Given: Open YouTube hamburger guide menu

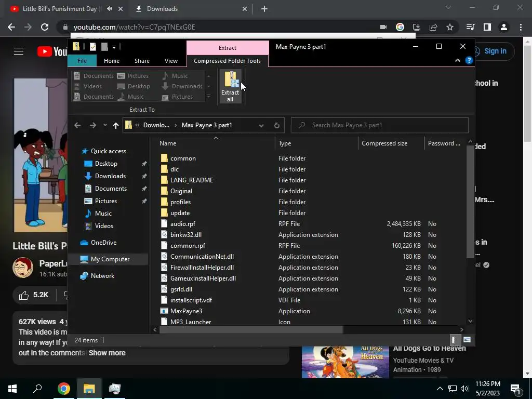Looking at the screenshot, I should [19, 51].
